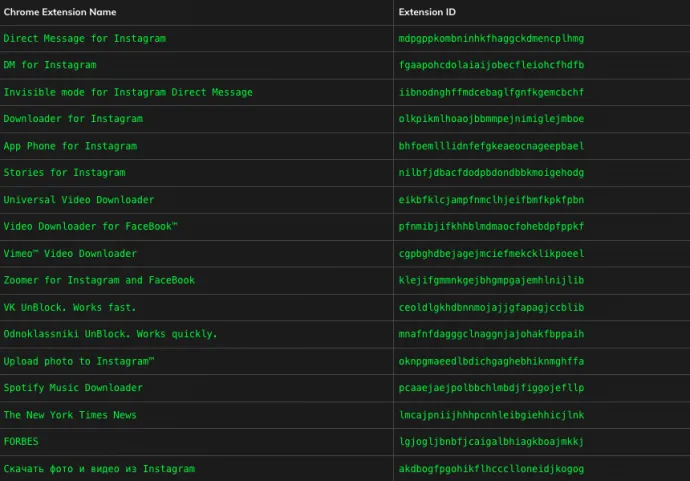The height and width of the screenshot is (481, 690).
Task: Select extension ID cgpbghdbejagejmciefmekcklikpoeel
Action: click(x=492, y=254)
